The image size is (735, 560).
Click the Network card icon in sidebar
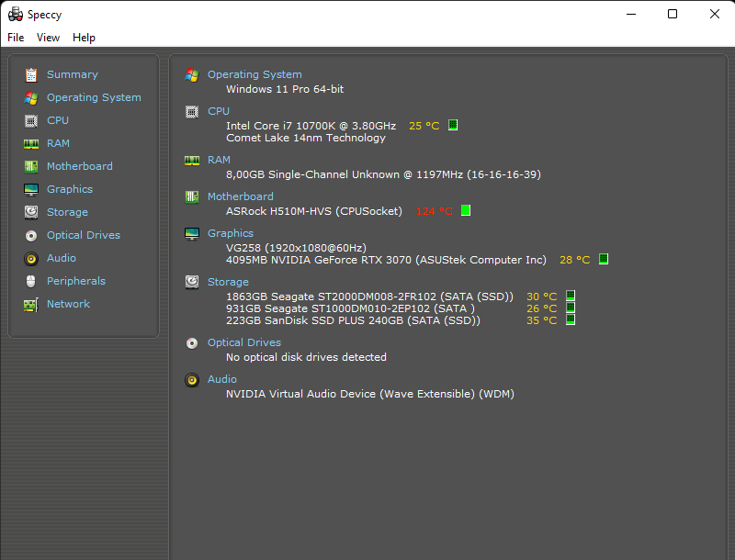coord(31,305)
